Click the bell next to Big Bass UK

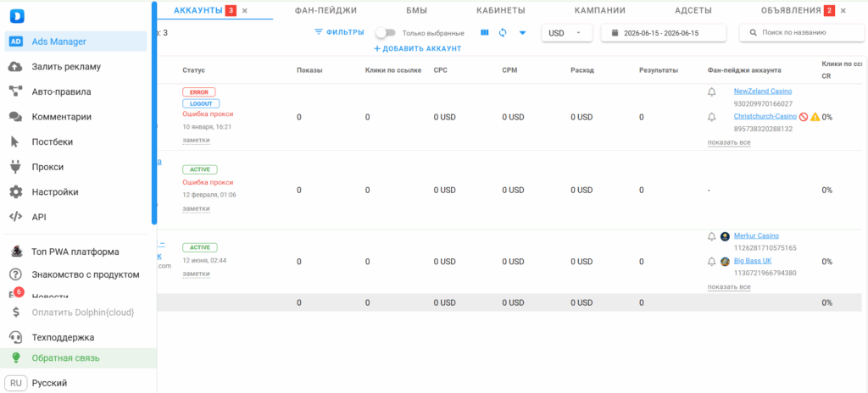(712, 262)
